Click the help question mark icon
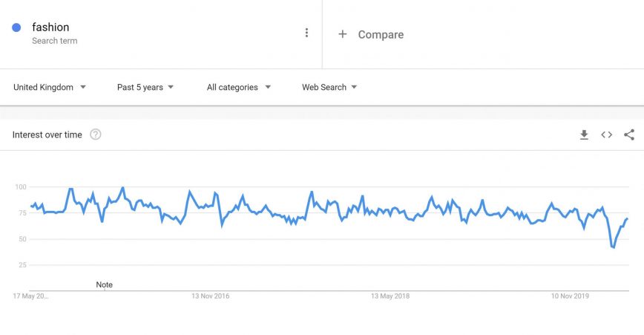Image resolution: width=644 pixels, height=335 pixels. 96,134
